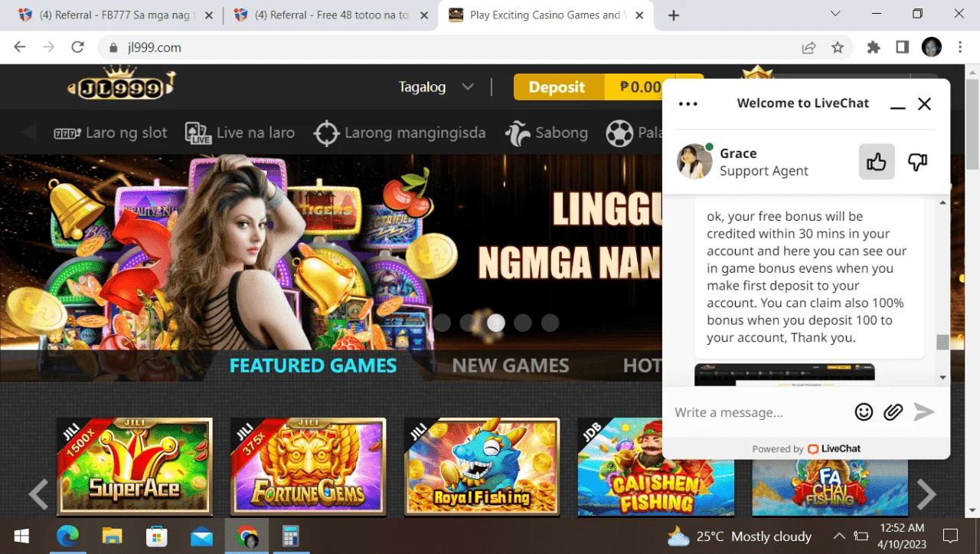Switch to the FEATURED GAMES tab

[313, 366]
